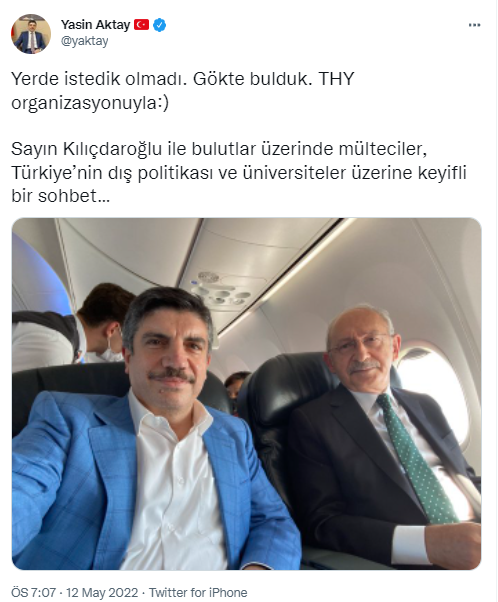Click the green polka-dot tie in the photo
Image resolution: width=498 pixels, height=602 pixels.
(415, 459)
